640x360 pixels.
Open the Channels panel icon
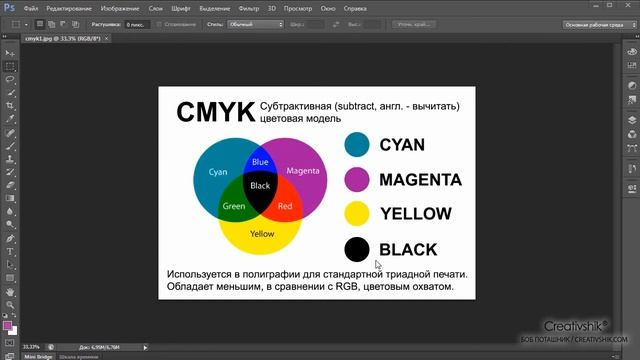632,134
